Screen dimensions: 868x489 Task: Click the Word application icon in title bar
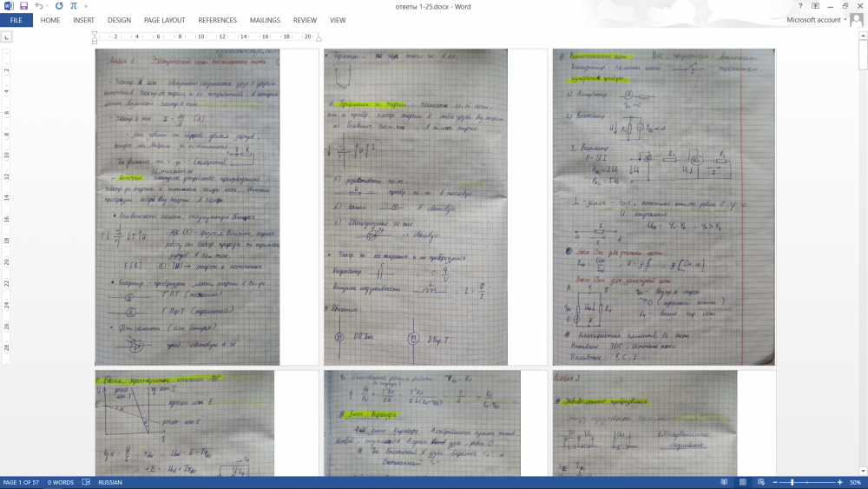(8, 6)
